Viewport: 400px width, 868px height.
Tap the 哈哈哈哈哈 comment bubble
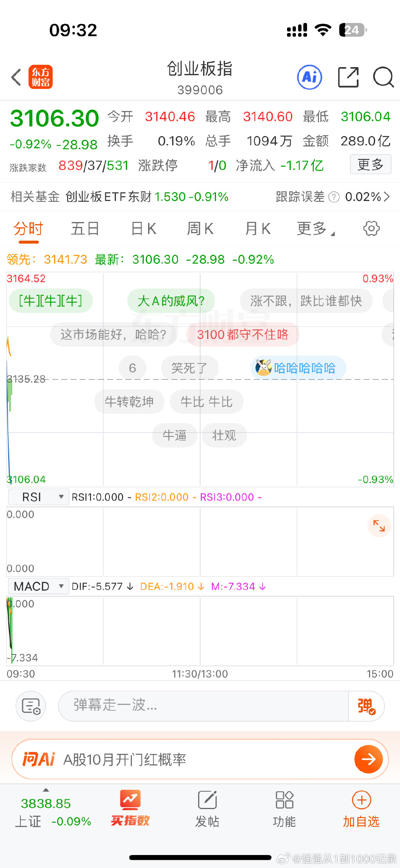(298, 368)
